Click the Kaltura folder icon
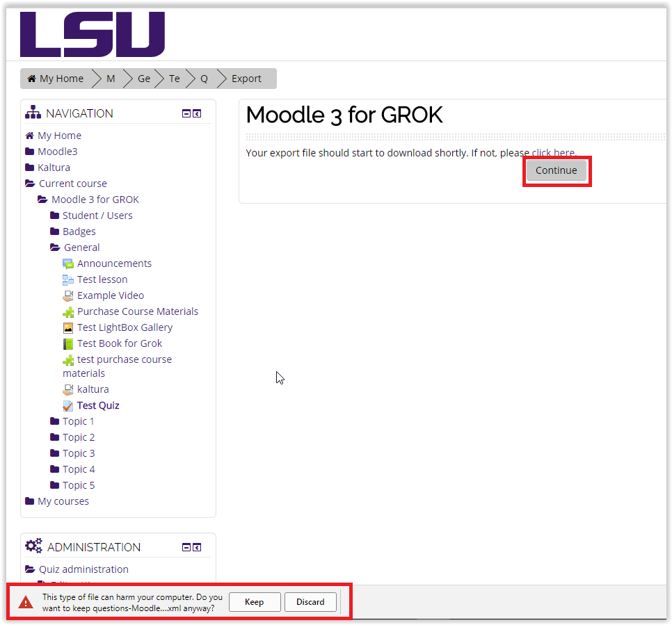This screenshot has width=672, height=625. pyautogui.click(x=30, y=168)
